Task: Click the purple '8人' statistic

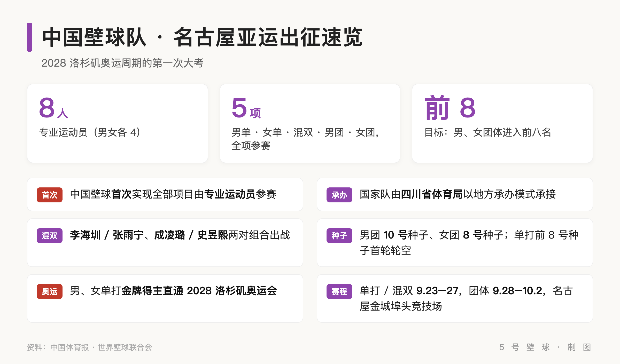Action: pos(53,108)
